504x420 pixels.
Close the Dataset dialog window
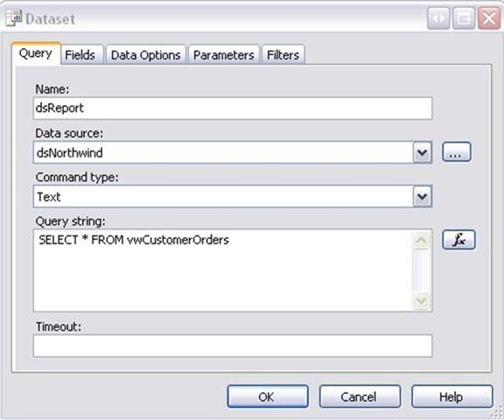[489, 18]
